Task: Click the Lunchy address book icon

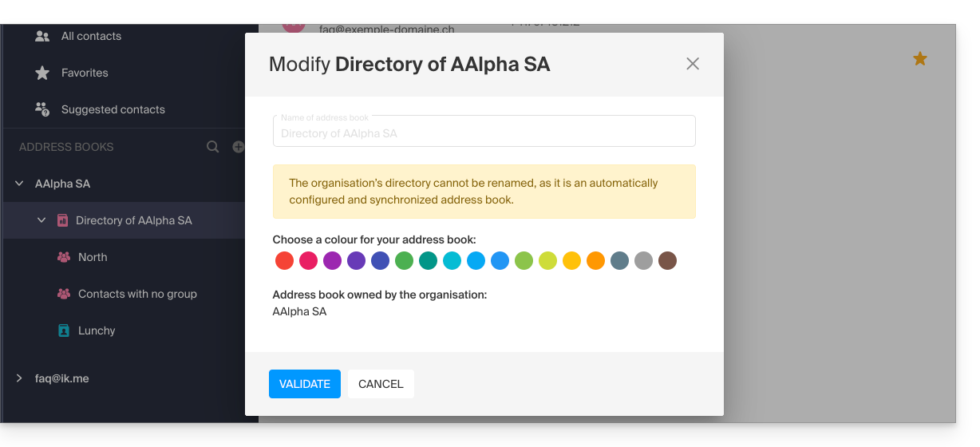Action: click(x=64, y=330)
